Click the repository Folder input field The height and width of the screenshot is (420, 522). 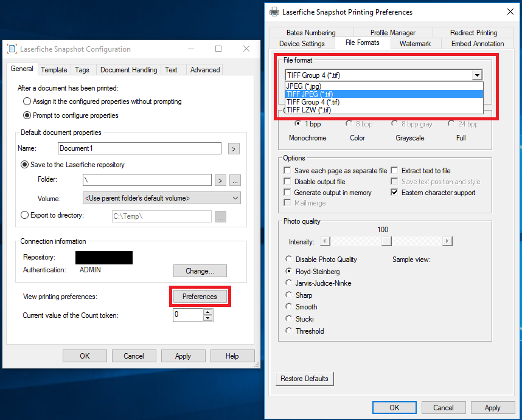(147, 180)
